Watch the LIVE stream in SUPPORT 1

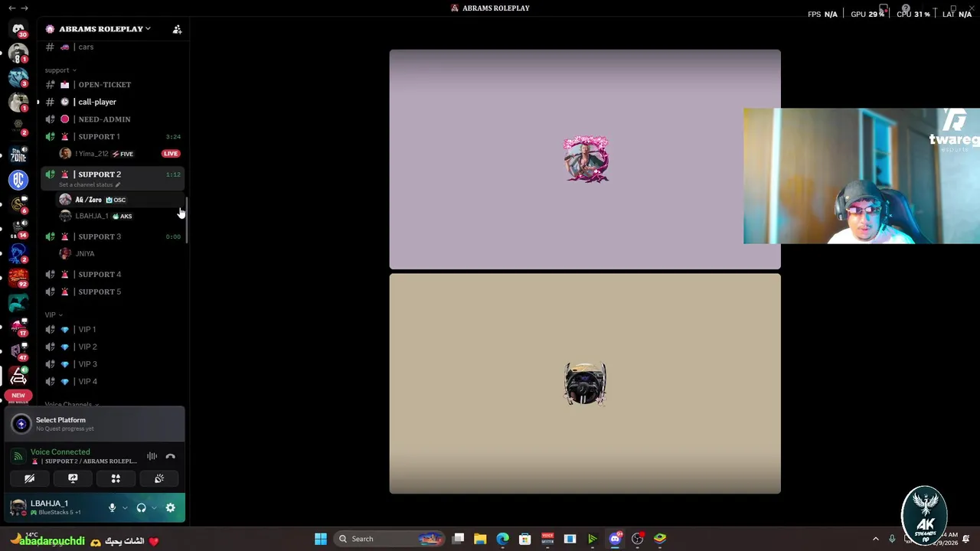[x=170, y=154]
